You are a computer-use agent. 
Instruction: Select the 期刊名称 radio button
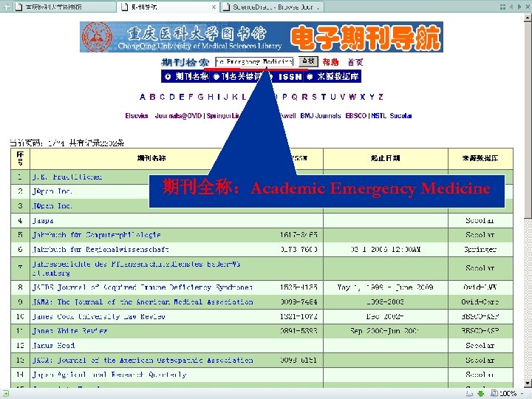point(168,77)
